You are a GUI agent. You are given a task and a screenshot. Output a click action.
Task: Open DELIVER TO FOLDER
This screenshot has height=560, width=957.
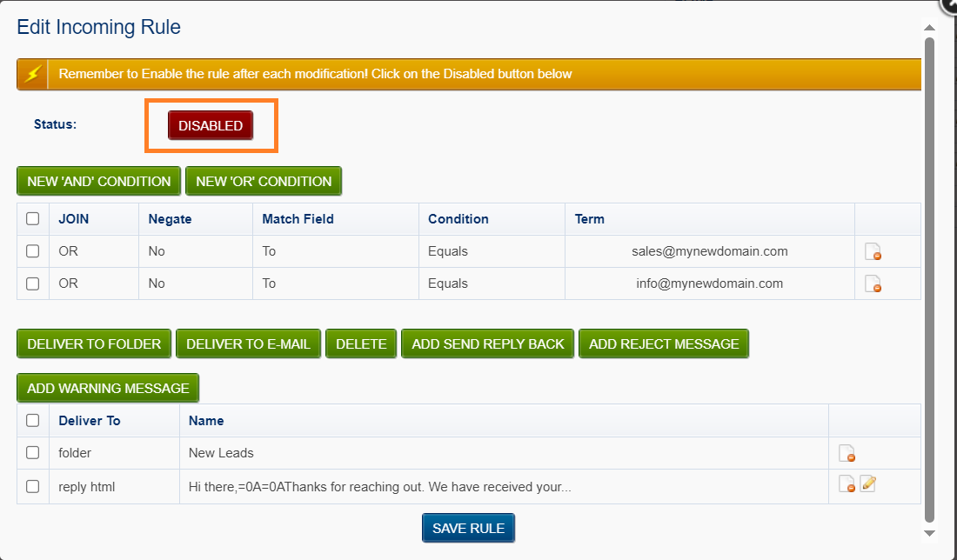pos(93,343)
